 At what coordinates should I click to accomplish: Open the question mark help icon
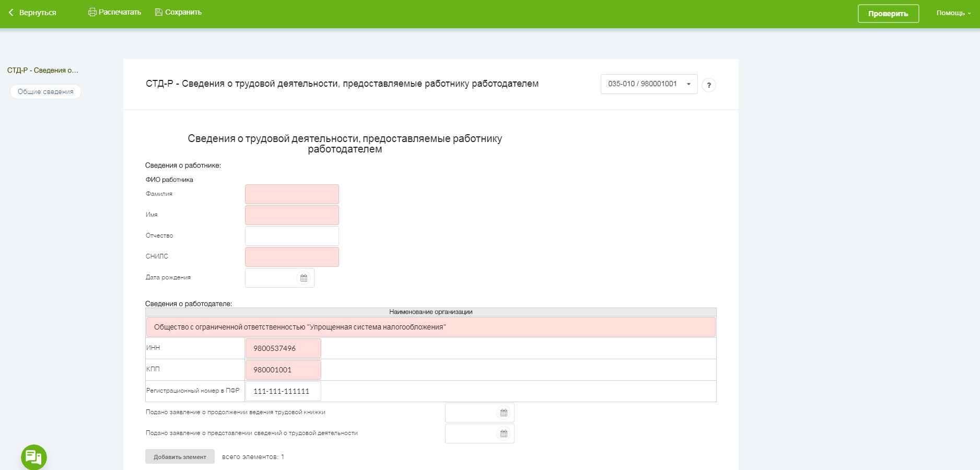(x=708, y=85)
